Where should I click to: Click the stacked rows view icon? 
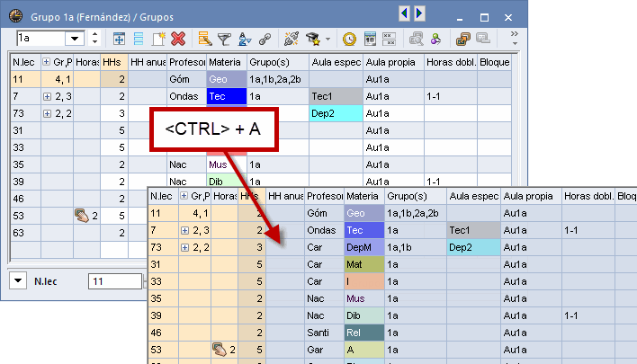coord(139,39)
